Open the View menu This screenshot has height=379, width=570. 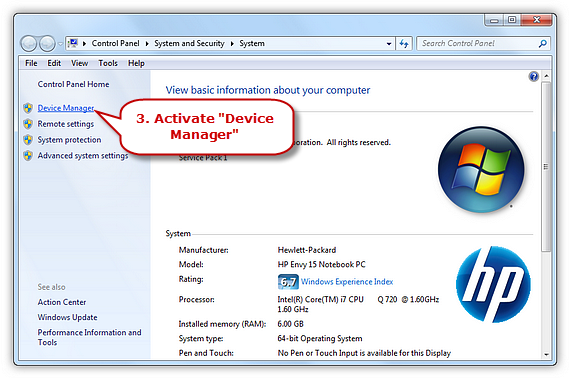(x=79, y=63)
